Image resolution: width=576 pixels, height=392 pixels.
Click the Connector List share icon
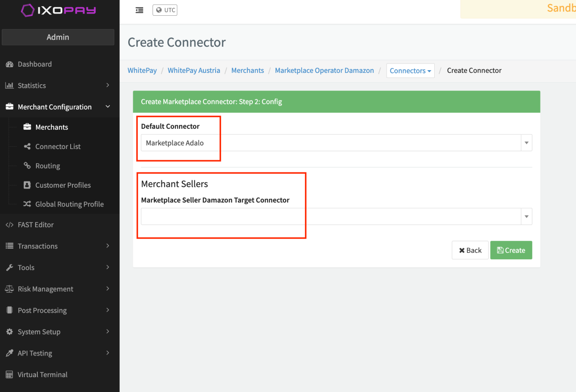pos(27,147)
